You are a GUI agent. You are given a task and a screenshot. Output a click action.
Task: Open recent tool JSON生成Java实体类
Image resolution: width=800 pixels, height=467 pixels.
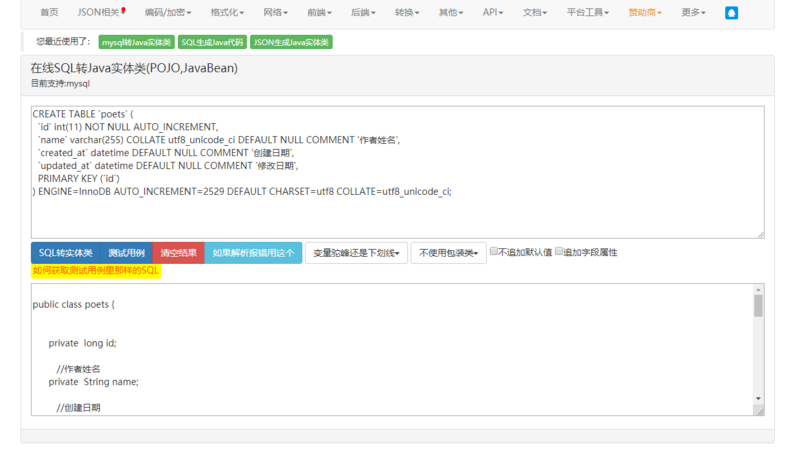coord(291,42)
